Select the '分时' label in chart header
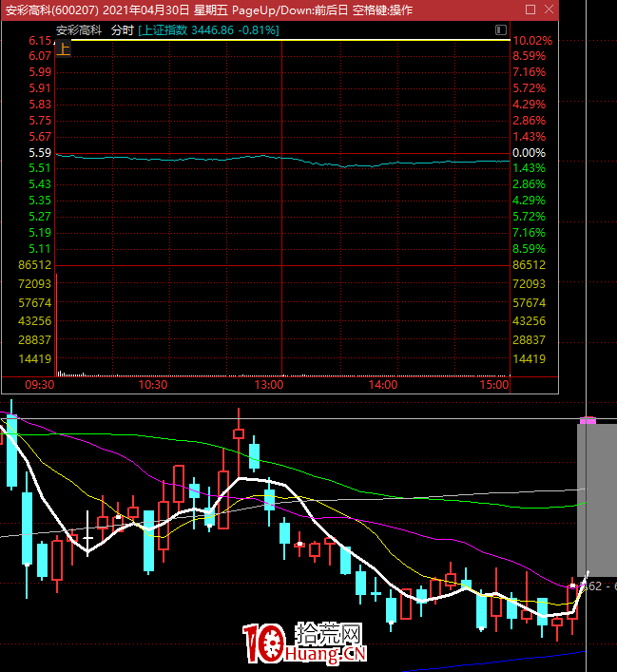This screenshot has height=672, width=617. point(123,30)
